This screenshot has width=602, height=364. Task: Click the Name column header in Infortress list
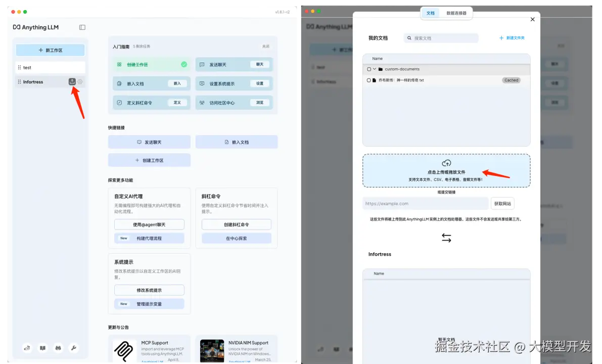(x=379, y=274)
